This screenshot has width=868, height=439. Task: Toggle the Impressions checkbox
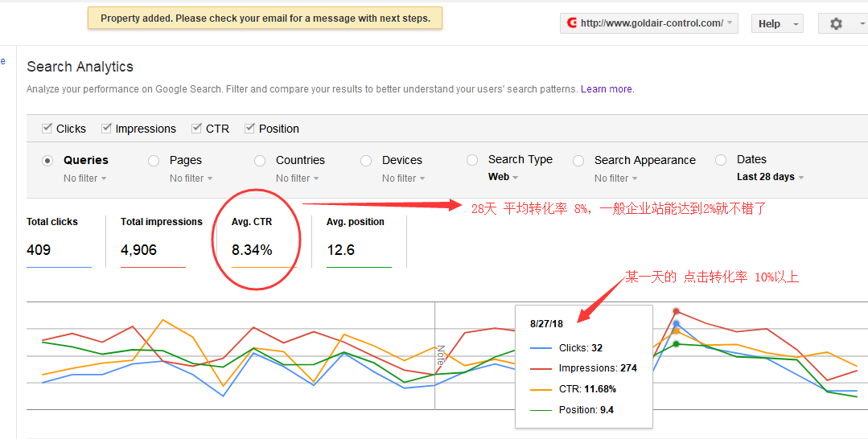tap(105, 129)
